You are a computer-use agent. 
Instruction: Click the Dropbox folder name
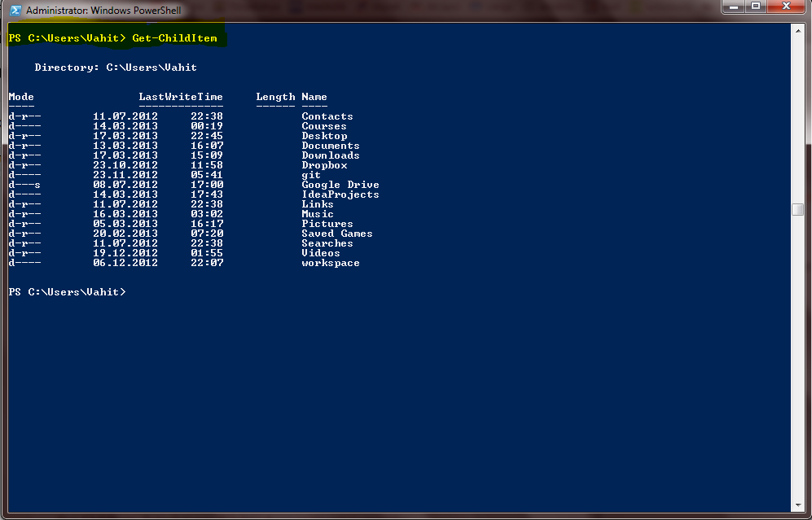coord(325,165)
